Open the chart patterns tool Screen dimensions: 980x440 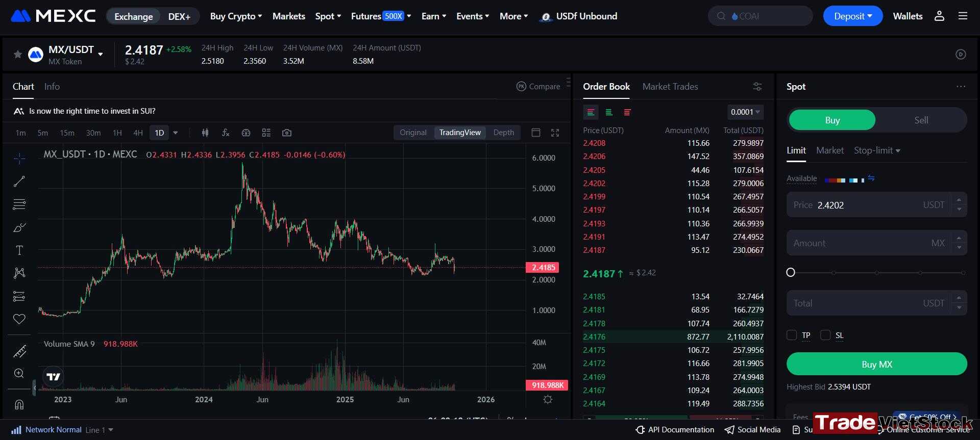(x=19, y=273)
